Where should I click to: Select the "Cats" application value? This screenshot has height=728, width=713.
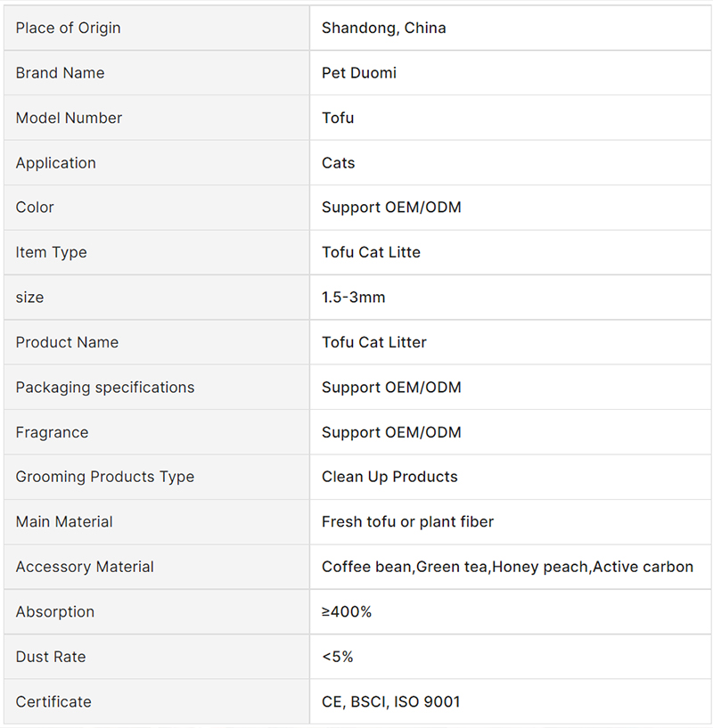pyautogui.click(x=338, y=163)
